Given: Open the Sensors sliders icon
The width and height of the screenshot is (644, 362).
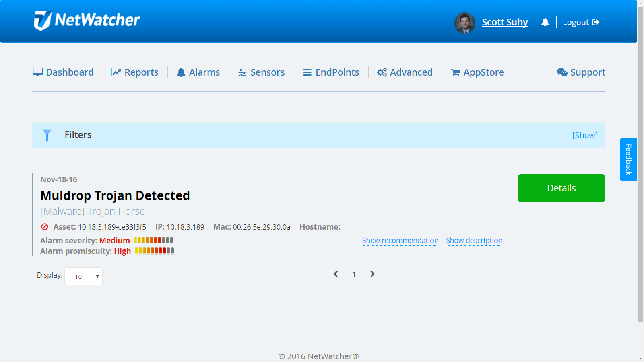Looking at the screenshot, I should [x=242, y=72].
